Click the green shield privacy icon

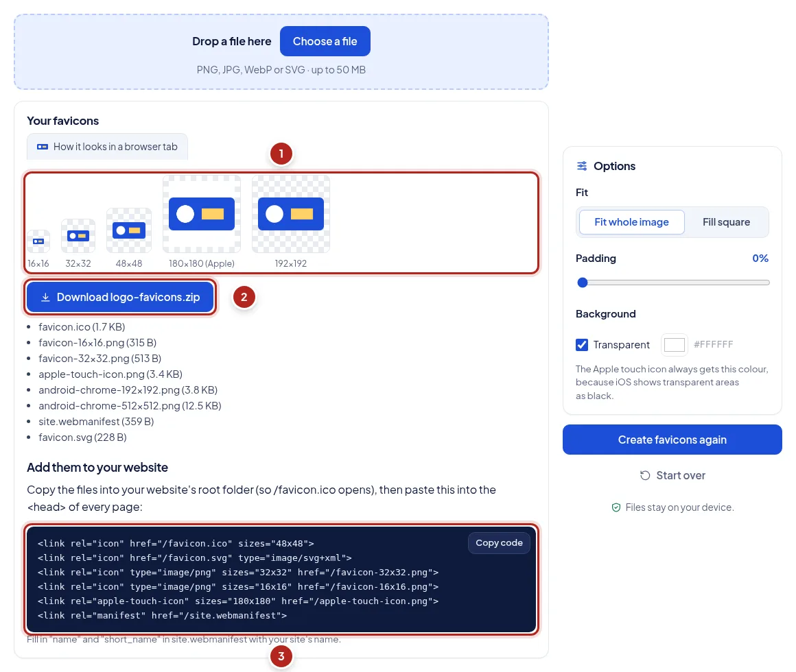[616, 507]
